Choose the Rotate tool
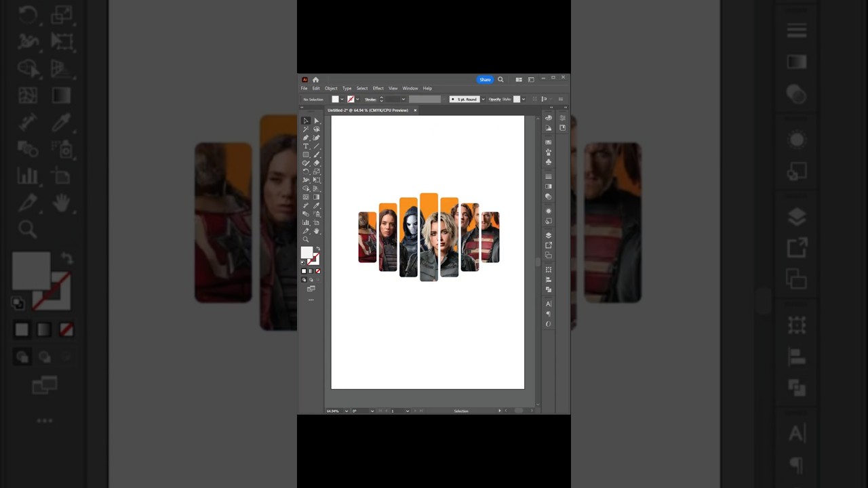Image resolution: width=868 pixels, height=488 pixels. pyautogui.click(x=306, y=171)
